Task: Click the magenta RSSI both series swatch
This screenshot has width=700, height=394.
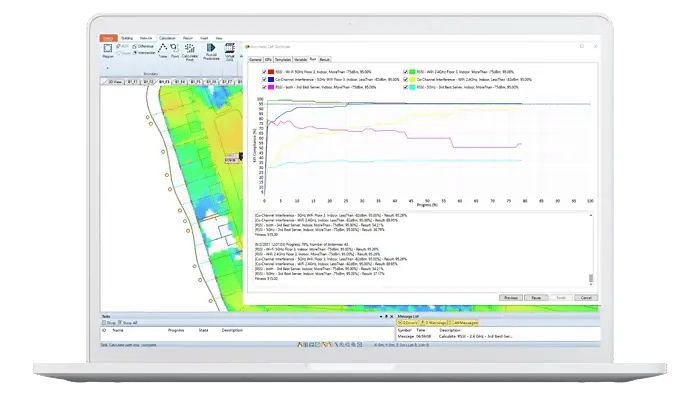Action: [x=271, y=87]
